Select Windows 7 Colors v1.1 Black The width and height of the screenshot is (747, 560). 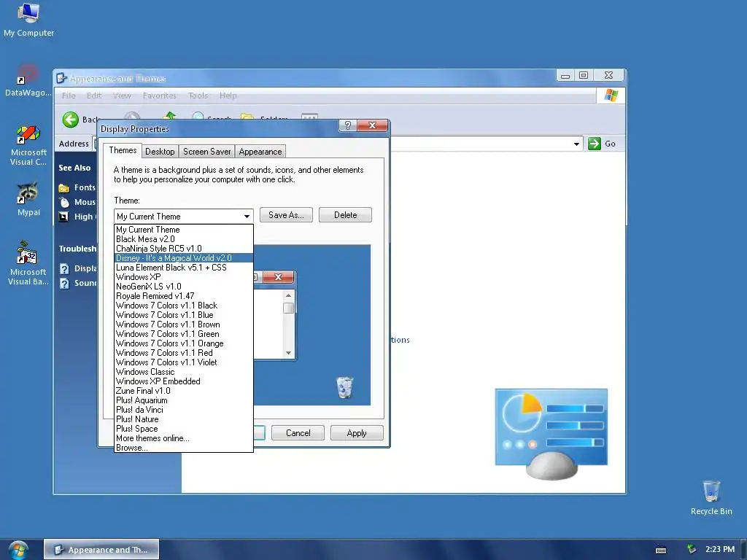[x=183, y=306]
